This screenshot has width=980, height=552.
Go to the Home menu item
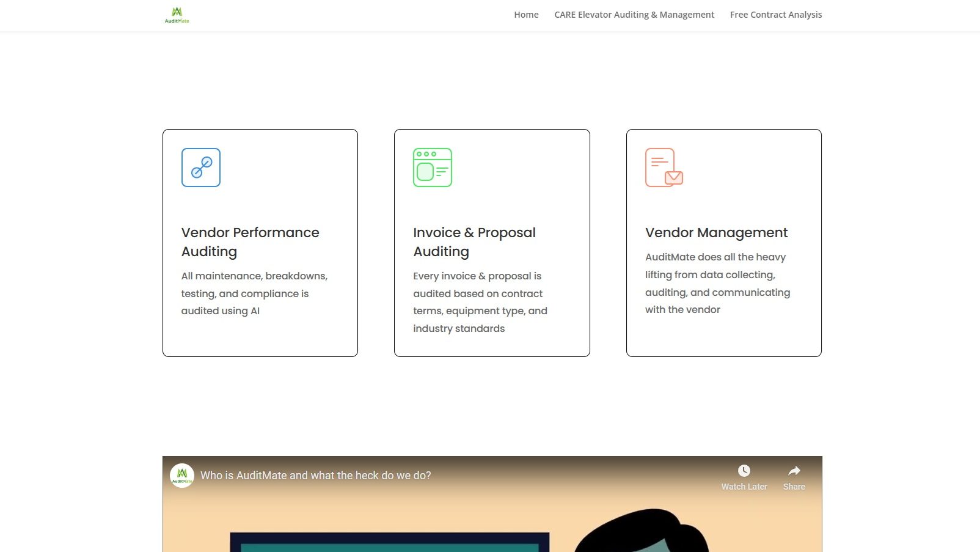click(526, 15)
